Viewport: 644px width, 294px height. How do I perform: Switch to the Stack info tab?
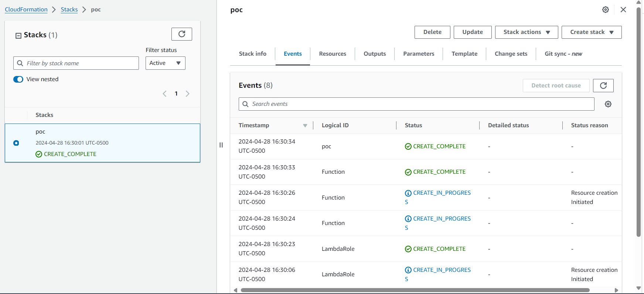[253, 54]
